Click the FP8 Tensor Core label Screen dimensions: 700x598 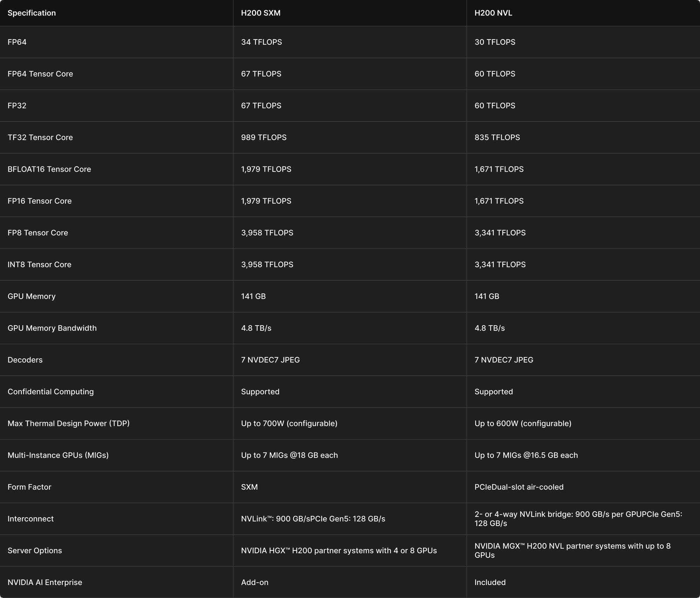(x=38, y=233)
